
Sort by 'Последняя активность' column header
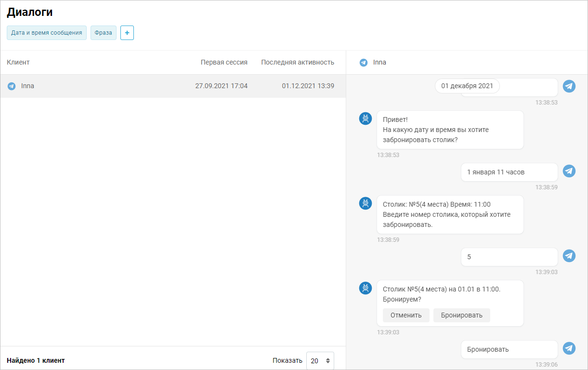[x=297, y=62]
